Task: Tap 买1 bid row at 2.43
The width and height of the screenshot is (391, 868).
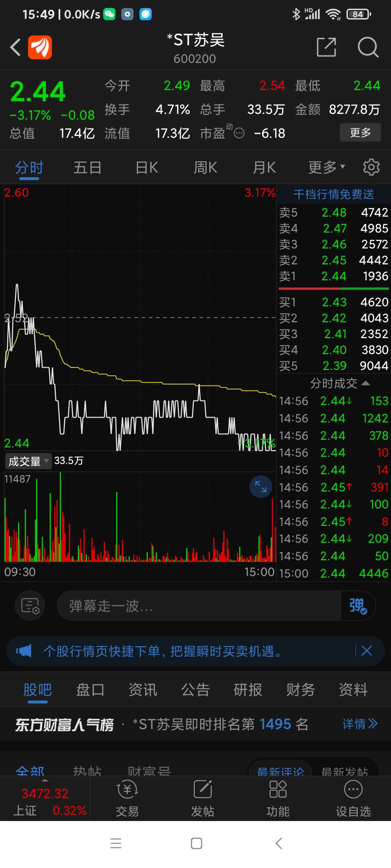Action: point(333,302)
